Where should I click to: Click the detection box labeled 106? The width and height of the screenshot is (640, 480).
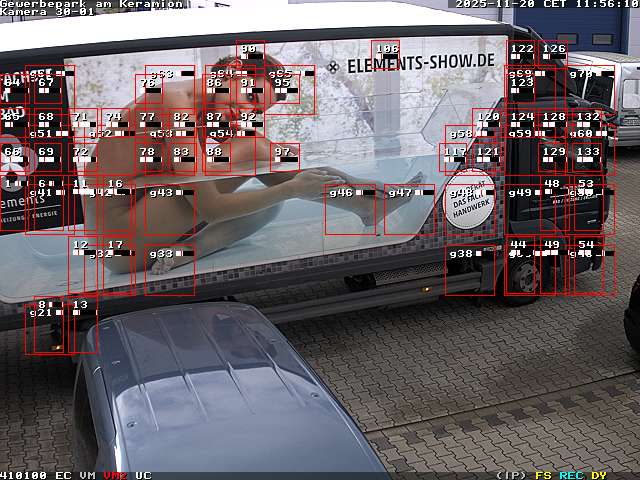pyautogui.click(x=385, y=54)
